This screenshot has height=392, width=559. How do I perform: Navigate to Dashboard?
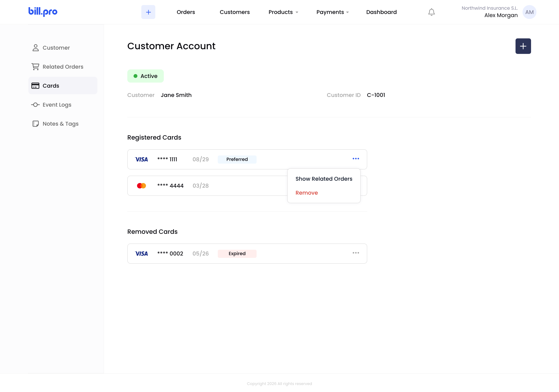coord(382,12)
